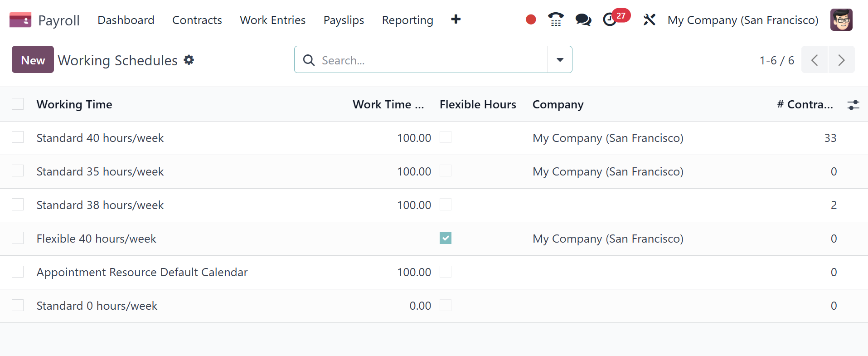Click the plus icon in the menu bar
Image resolution: width=868 pixels, height=356 pixels.
tap(456, 20)
